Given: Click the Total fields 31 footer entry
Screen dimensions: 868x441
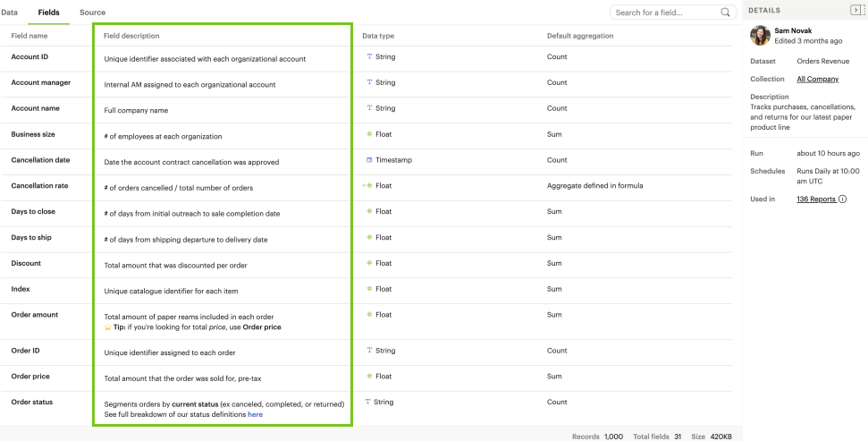Looking at the screenshot, I should pos(658,437).
